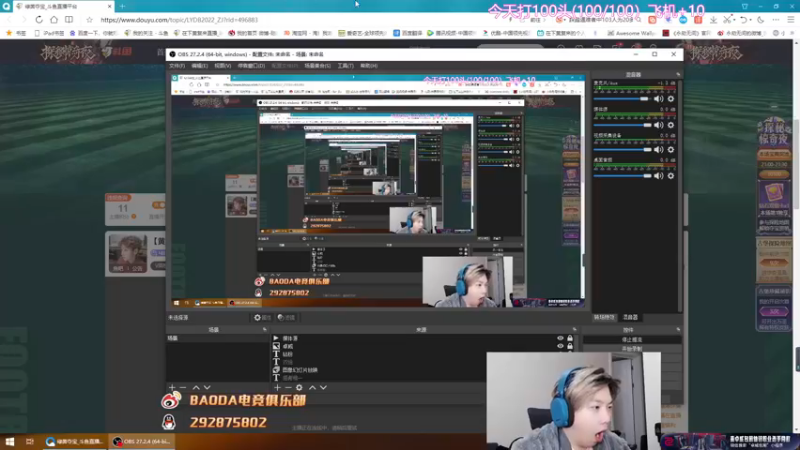Click 滤镜 filters button under preview
800x450 pixels.
[x=286, y=317]
